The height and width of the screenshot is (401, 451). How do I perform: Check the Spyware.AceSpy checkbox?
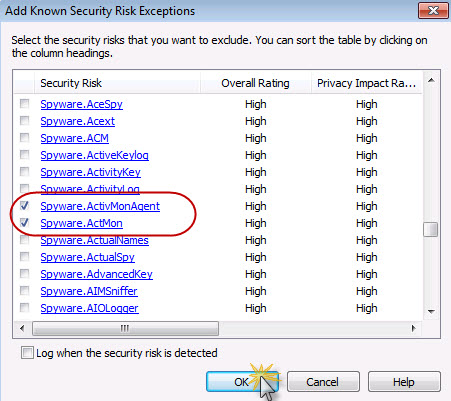[24, 104]
